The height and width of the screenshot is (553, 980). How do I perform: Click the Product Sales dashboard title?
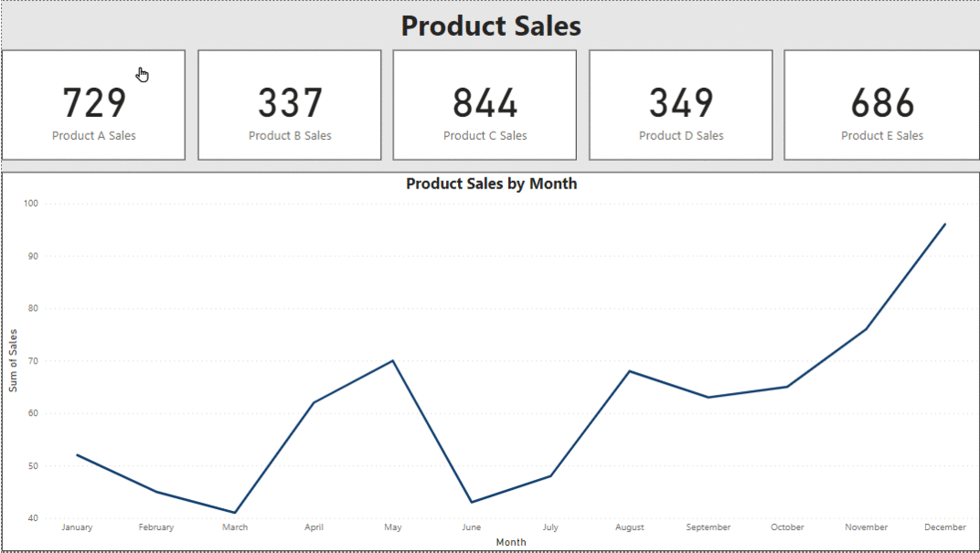490,27
